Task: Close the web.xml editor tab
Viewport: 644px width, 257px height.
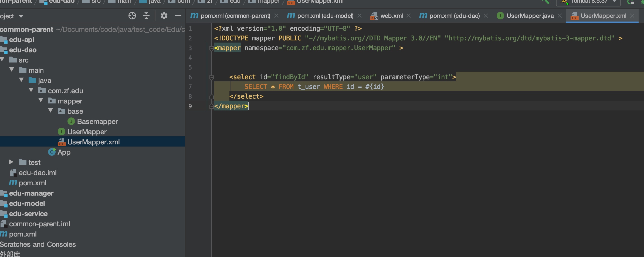Action: (x=409, y=16)
